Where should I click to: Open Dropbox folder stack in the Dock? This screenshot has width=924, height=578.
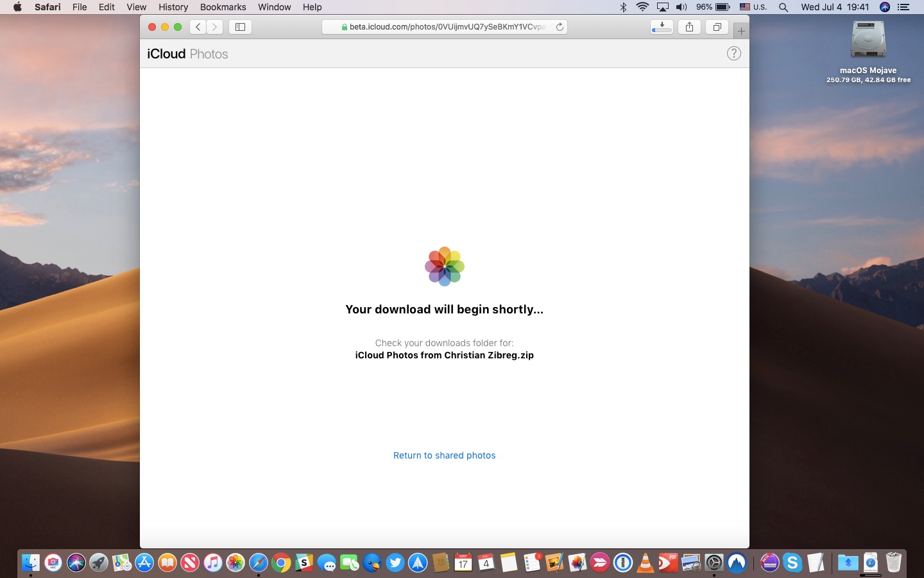pyautogui.click(x=848, y=563)
